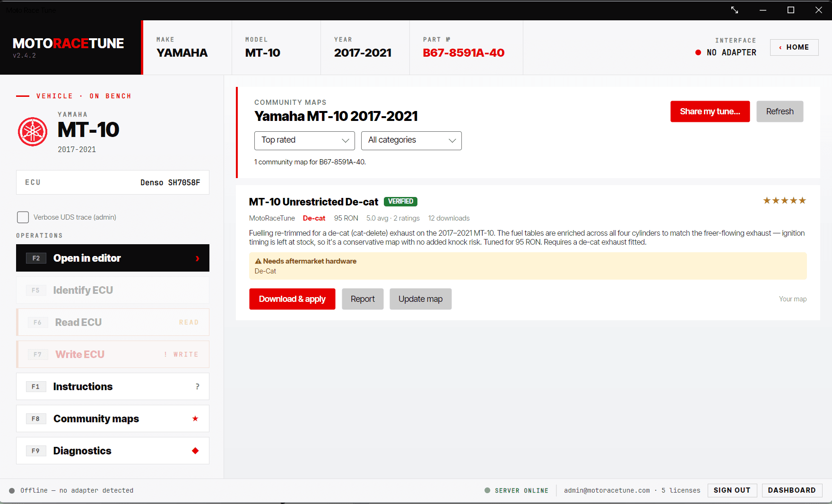Click admin@motoracetune.com account text
The width and height of the screenshot is (832, 504).
click(x=607, y=490)
